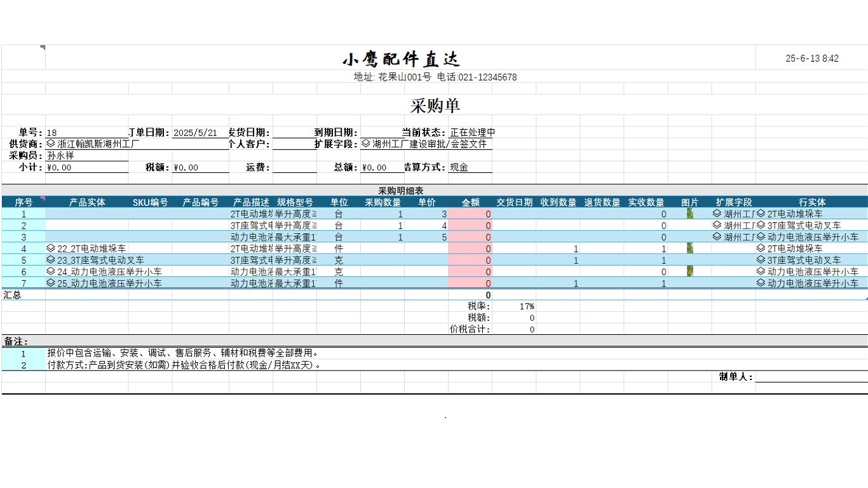Open the entity icon of 23_3T座驾式电动叉车
868x488 pixels.
[50, 260]
